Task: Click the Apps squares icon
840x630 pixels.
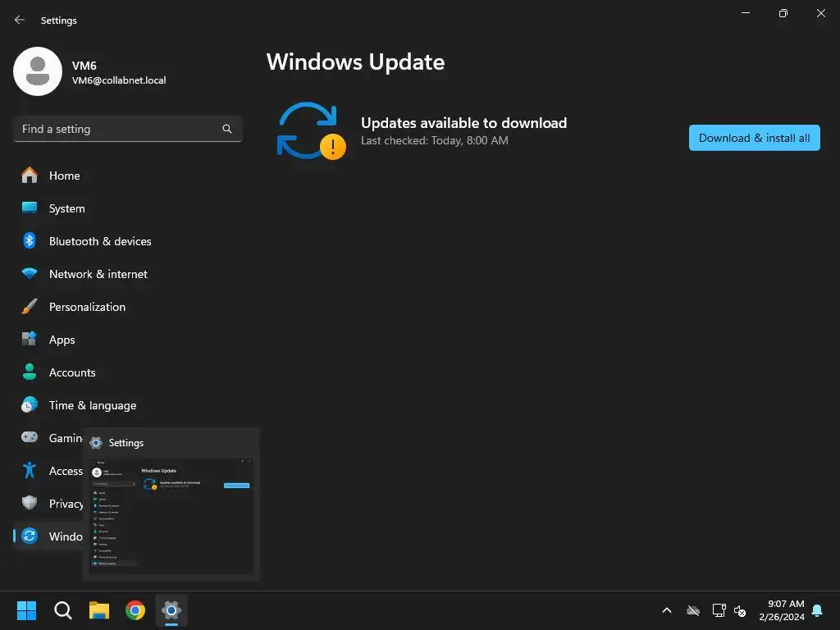Action: (30, 339)
